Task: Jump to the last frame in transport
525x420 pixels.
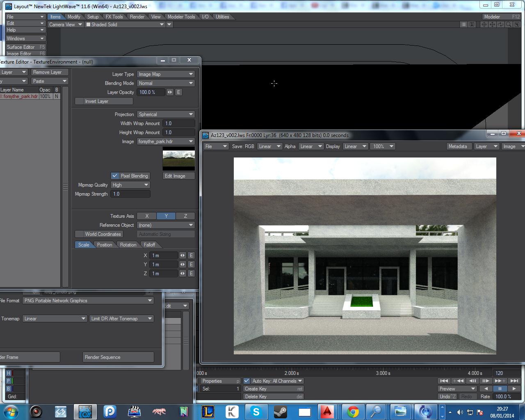Action: pos(514,381)
